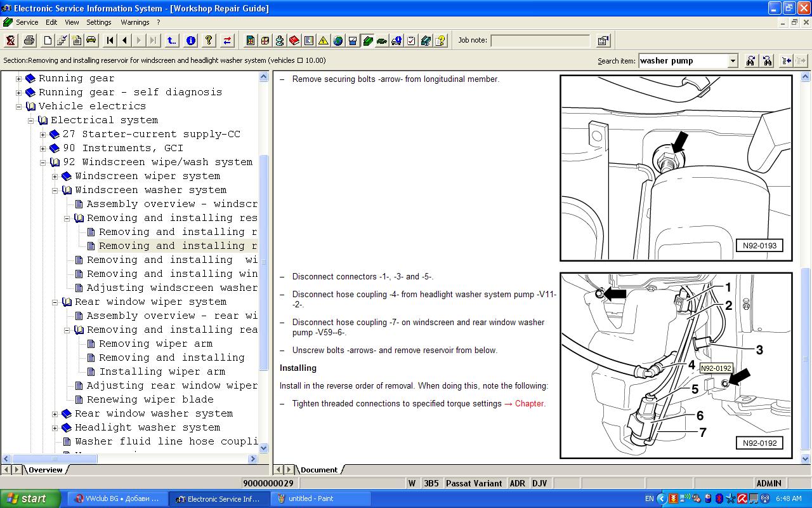
Task: Collapse the Windscreen washer system node
Action: tap(55, 190)
